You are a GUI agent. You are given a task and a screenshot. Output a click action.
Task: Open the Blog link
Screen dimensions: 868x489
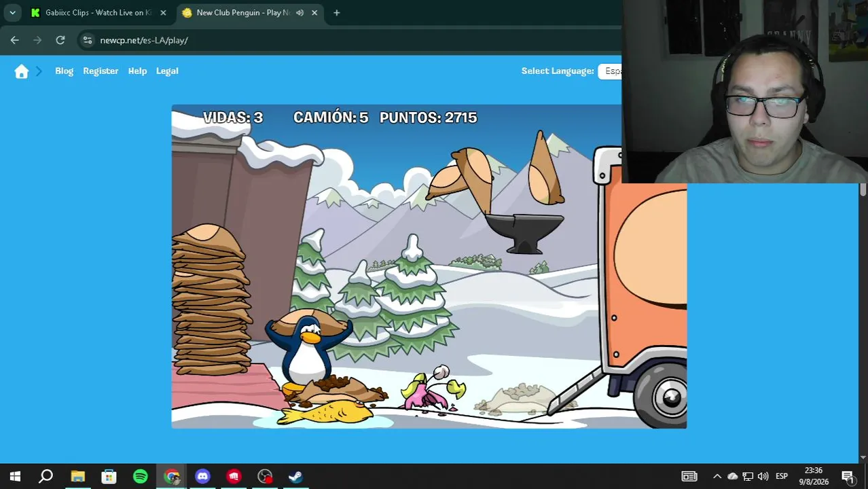pyautogui.click(x=64, y=71)
